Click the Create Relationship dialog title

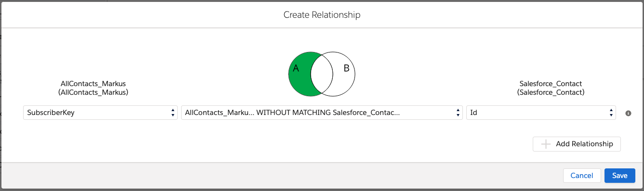(x=322, y=15)
